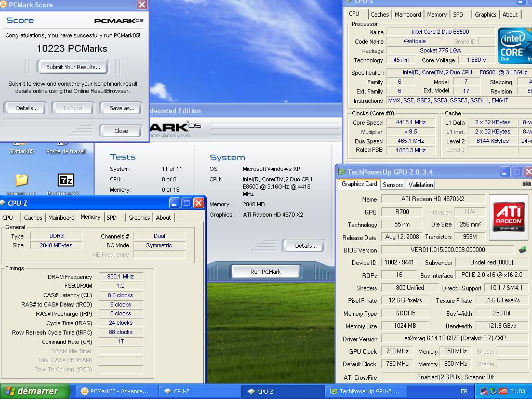Viewport: 532px width, 399px height.
Task: Switch to TechPowerUp GPU-Z taskbar item
Action: click(x=366, y=391)
